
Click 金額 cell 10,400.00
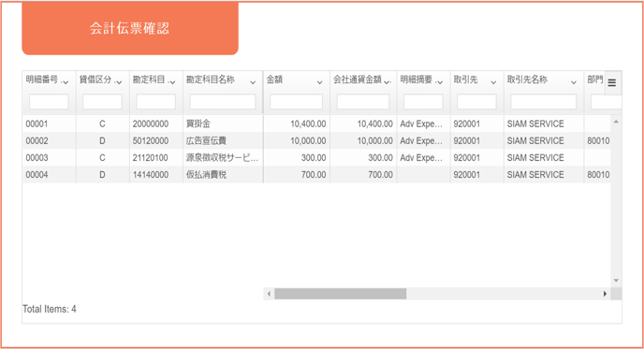coord(308,124)
